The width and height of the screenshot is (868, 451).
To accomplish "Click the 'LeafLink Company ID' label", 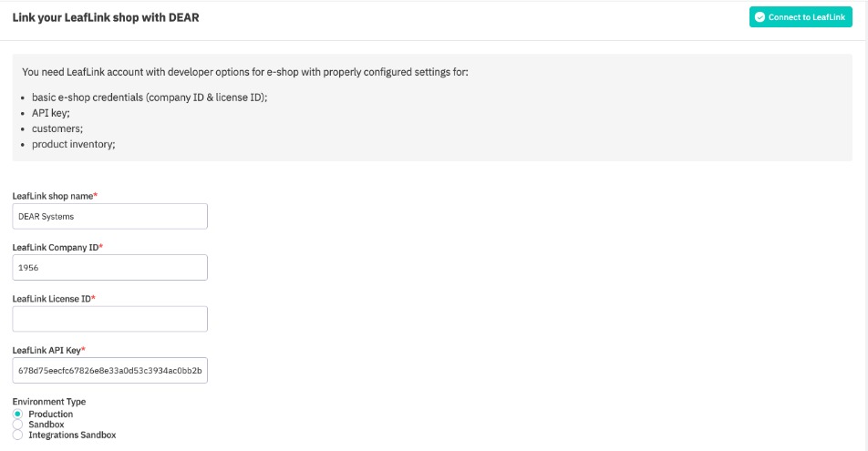I will [56, 248].
